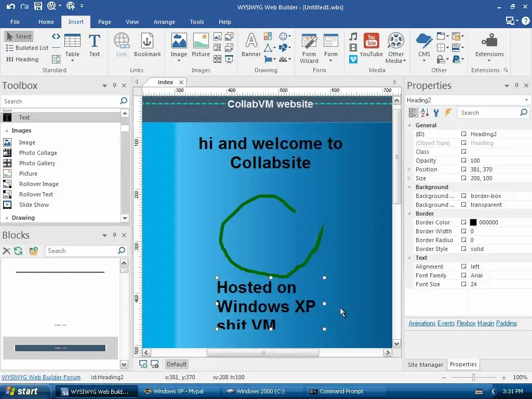
Task: Insert a YouTube video
Action: 371,46
